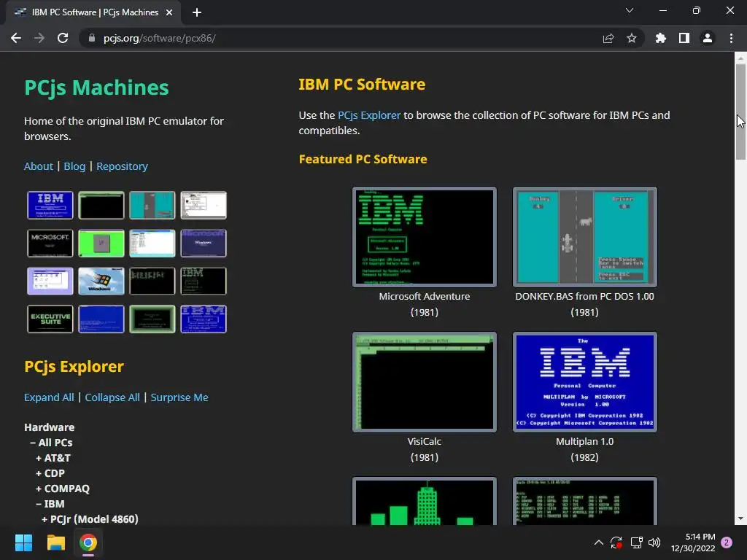This screenshot has height=560, width=747.
Task: Expand the AT&T tree node
Action: pos(53,458)
